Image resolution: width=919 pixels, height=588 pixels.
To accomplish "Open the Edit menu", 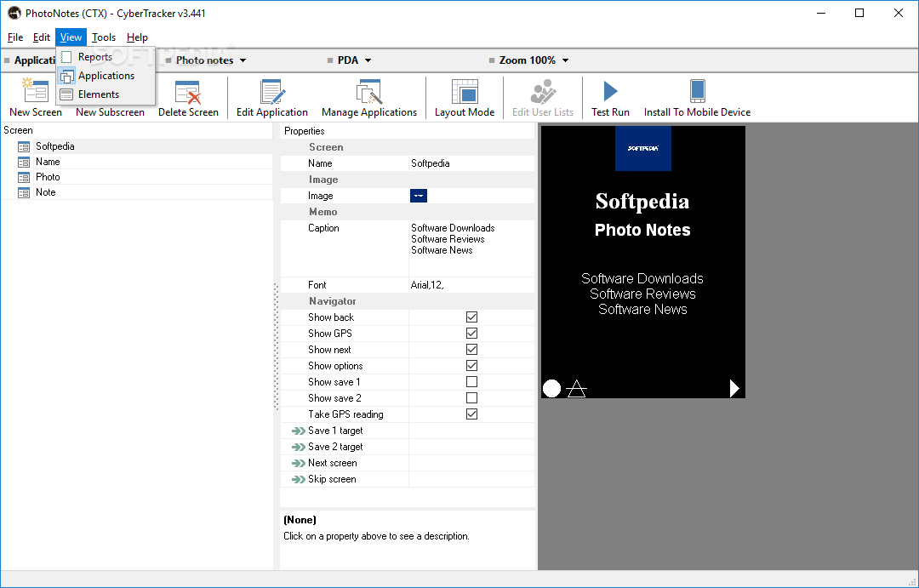I will click(x=41, y=37).
